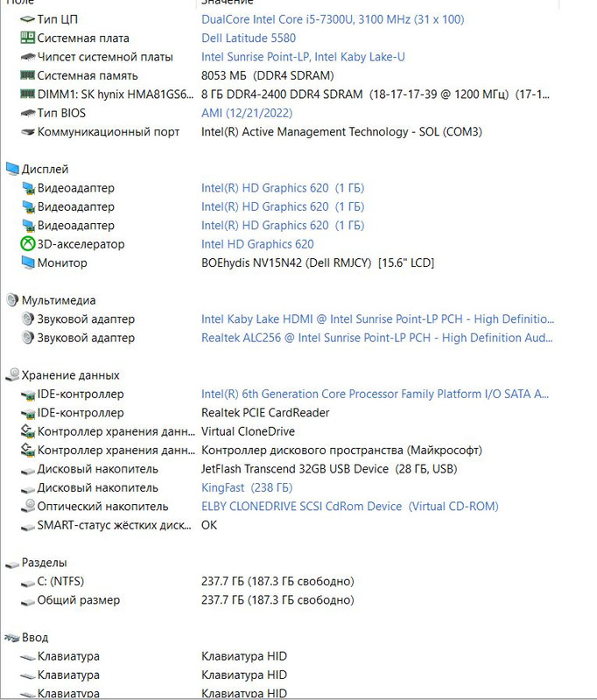Viewport: 597px width, 700px height.
Task: Click the drive icon of the JetFlash Transcend row
Action: (x=27, y=470)
